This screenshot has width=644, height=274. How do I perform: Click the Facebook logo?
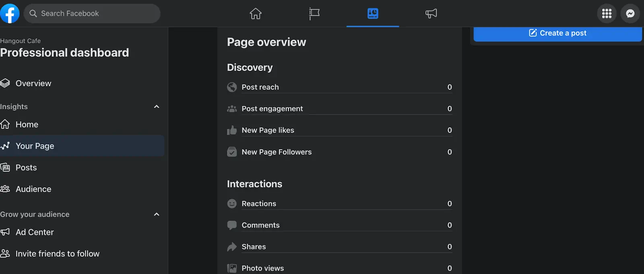[10, 13]
